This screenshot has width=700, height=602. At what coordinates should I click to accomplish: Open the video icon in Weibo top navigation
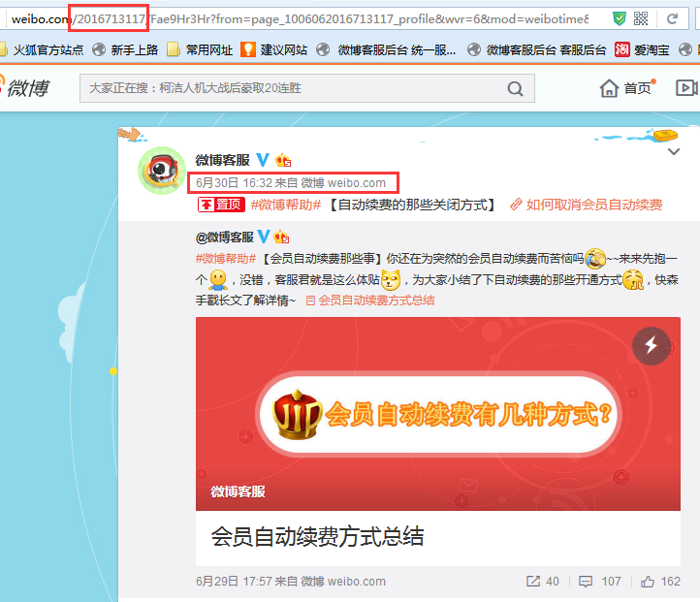[686, 88]
